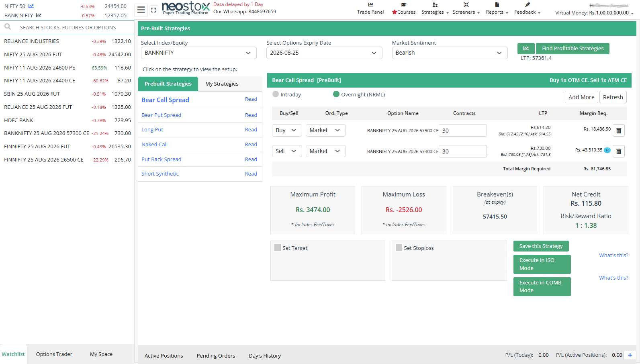Expand the Screeners menu
Image resolution: width=640 pixels, height=364 pixels.
coord(466,8)
